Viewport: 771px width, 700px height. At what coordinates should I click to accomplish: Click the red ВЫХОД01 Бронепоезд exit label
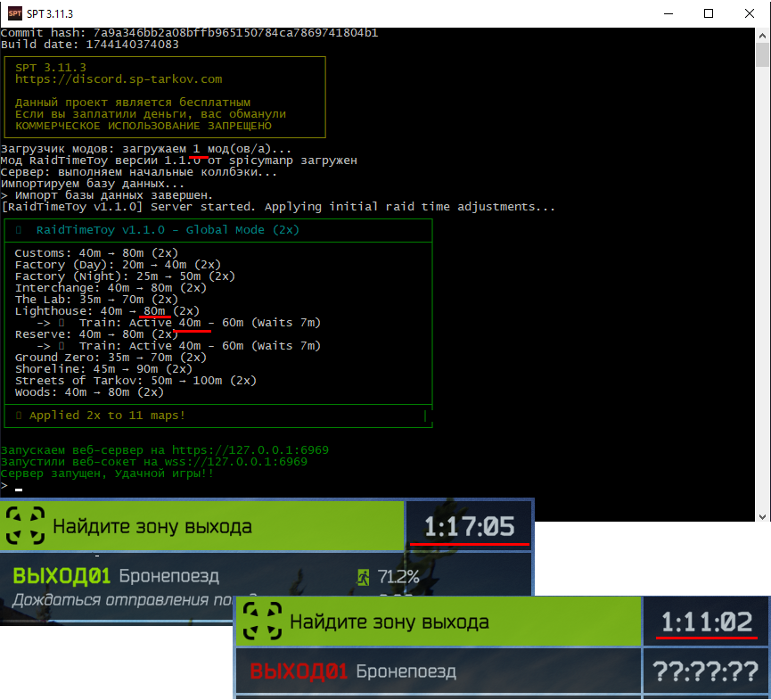353,671
